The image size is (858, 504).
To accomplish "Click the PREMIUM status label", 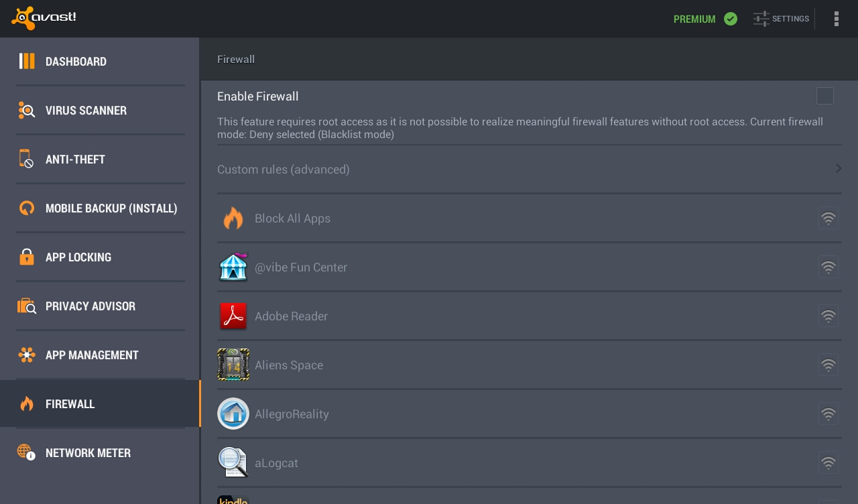I will point(694,19).
